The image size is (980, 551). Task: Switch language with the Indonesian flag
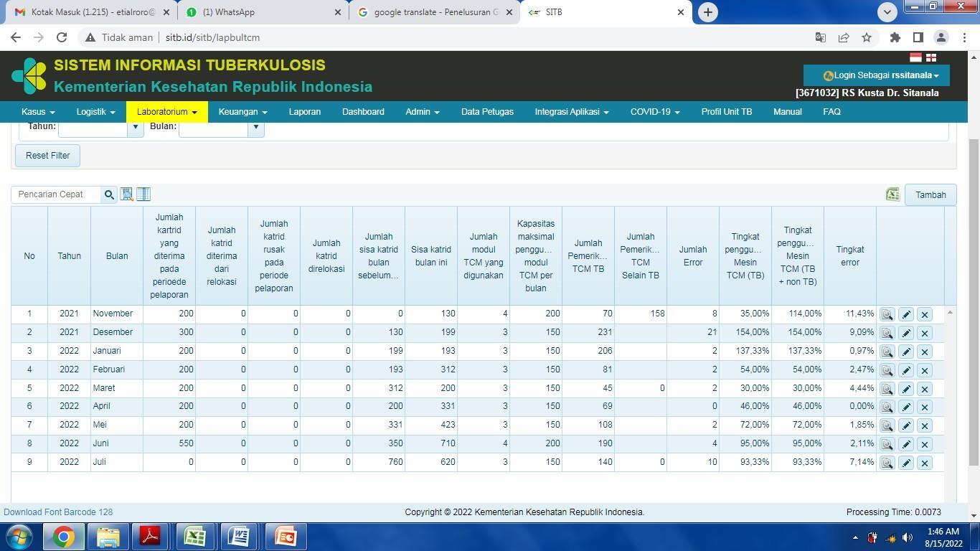click(x=916, y=57)
